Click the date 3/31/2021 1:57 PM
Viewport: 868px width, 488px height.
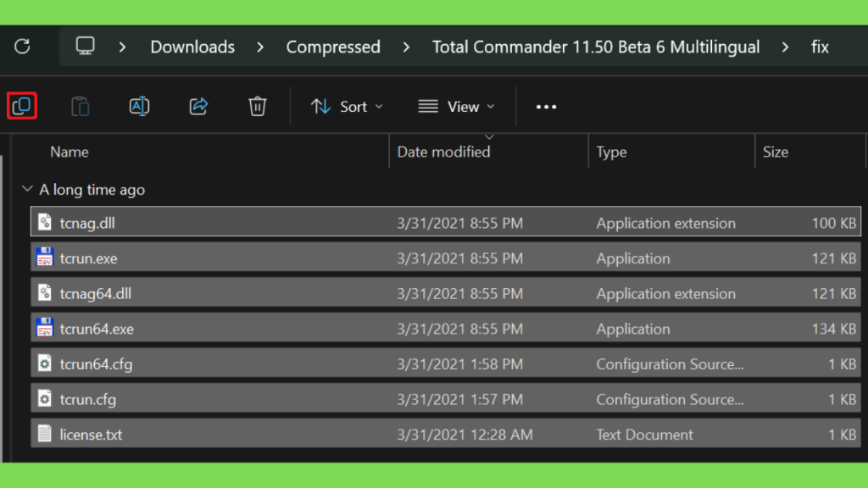point(460,400)
